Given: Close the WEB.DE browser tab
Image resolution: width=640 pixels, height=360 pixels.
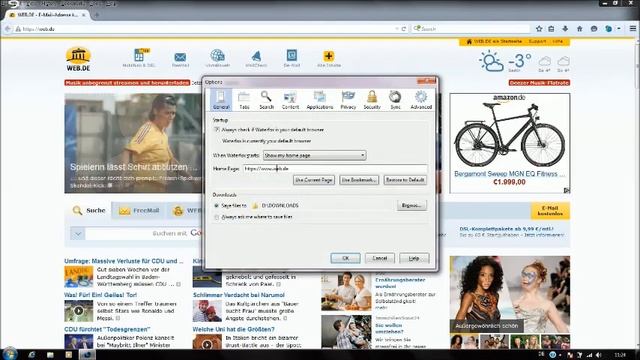Looking at the screenshot, I should point(84,15).
